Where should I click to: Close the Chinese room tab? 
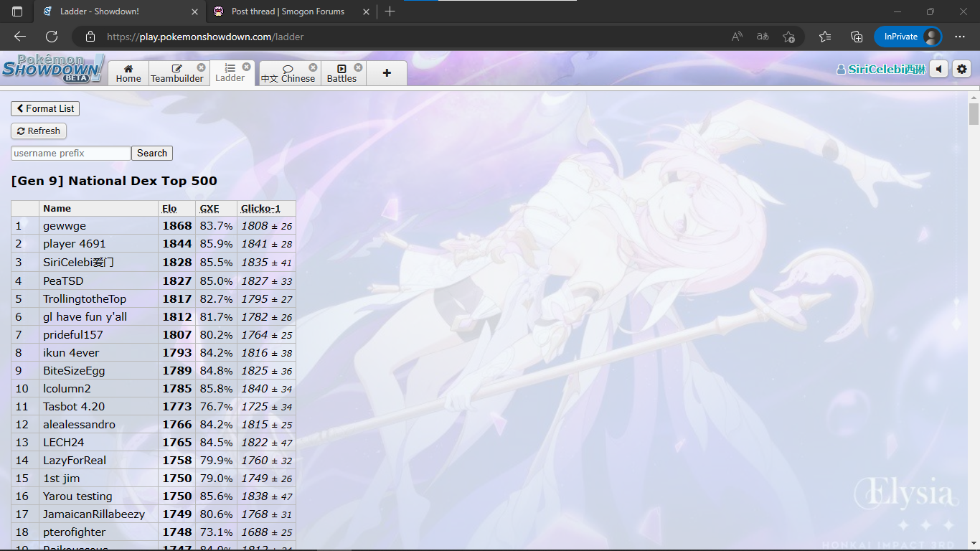click(314, 67)
